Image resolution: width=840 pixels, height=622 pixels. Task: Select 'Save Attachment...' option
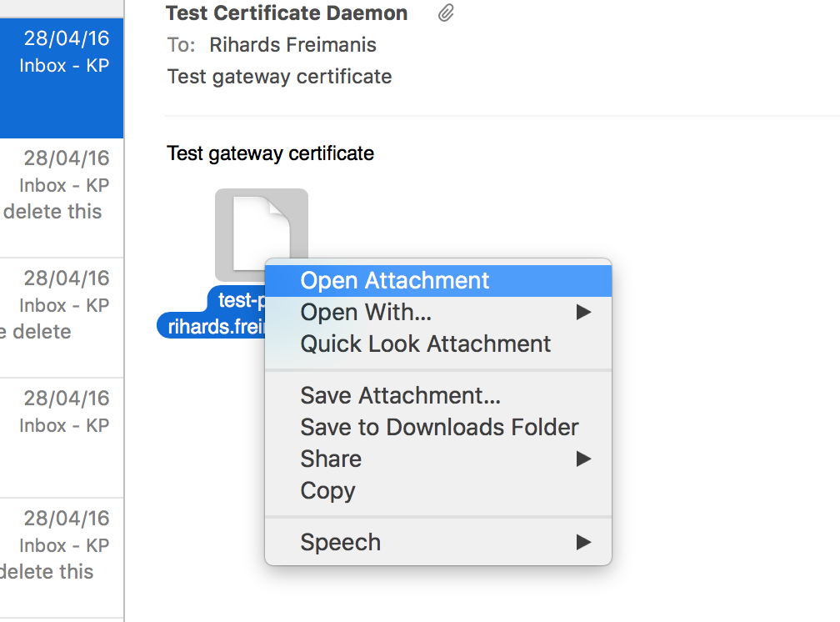click(x=401, y=395)
